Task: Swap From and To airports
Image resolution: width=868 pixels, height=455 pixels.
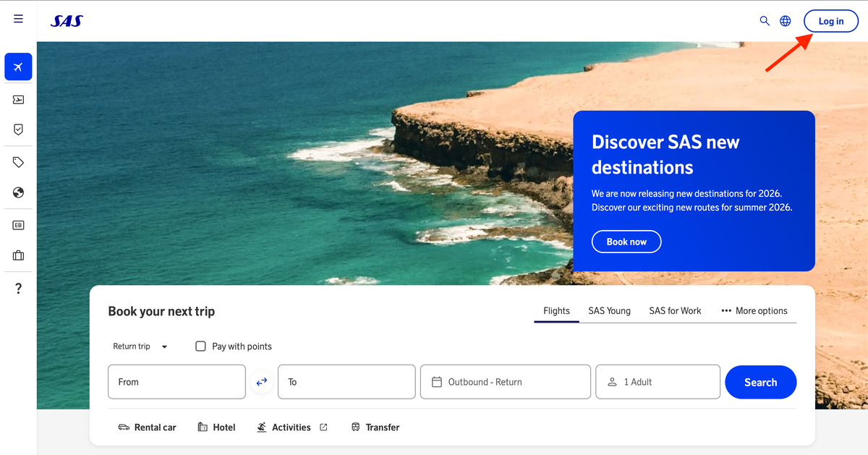Action: pos(262,382)
